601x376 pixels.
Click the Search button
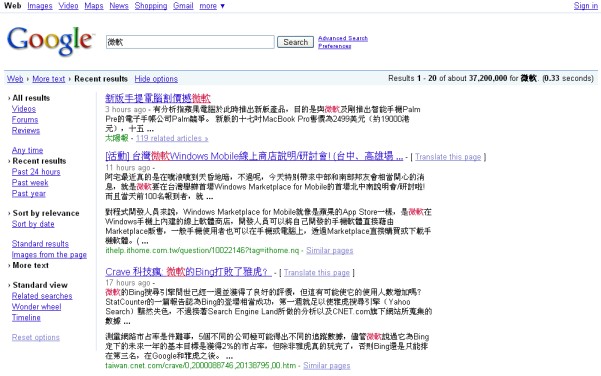click(x=296, y=42)
